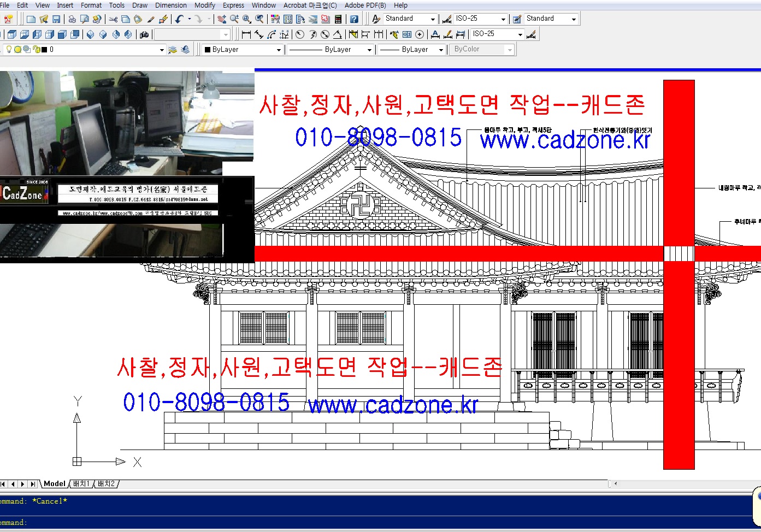Start Radius dimension tool
Viewport: 761px width, 532px height.
tap(299, 34)
